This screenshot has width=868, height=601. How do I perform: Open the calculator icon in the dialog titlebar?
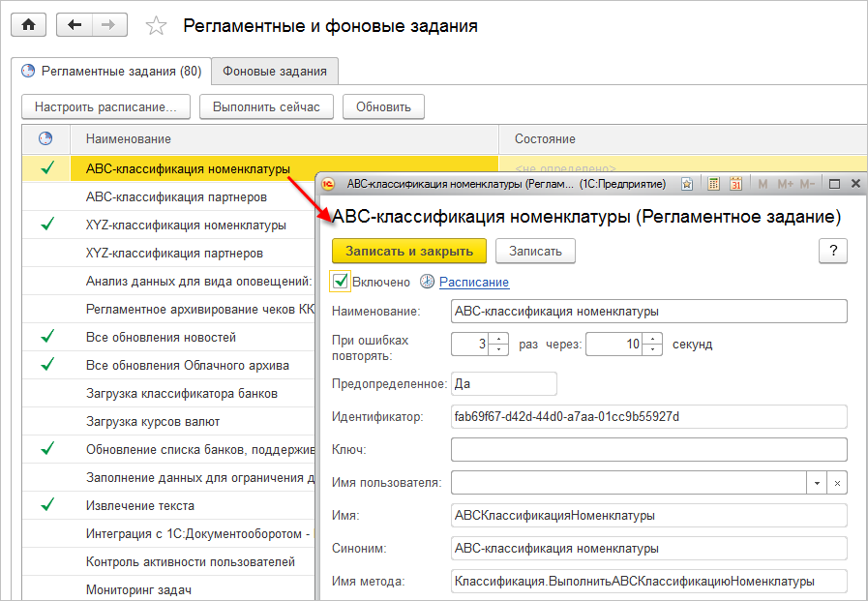point(713,183)
